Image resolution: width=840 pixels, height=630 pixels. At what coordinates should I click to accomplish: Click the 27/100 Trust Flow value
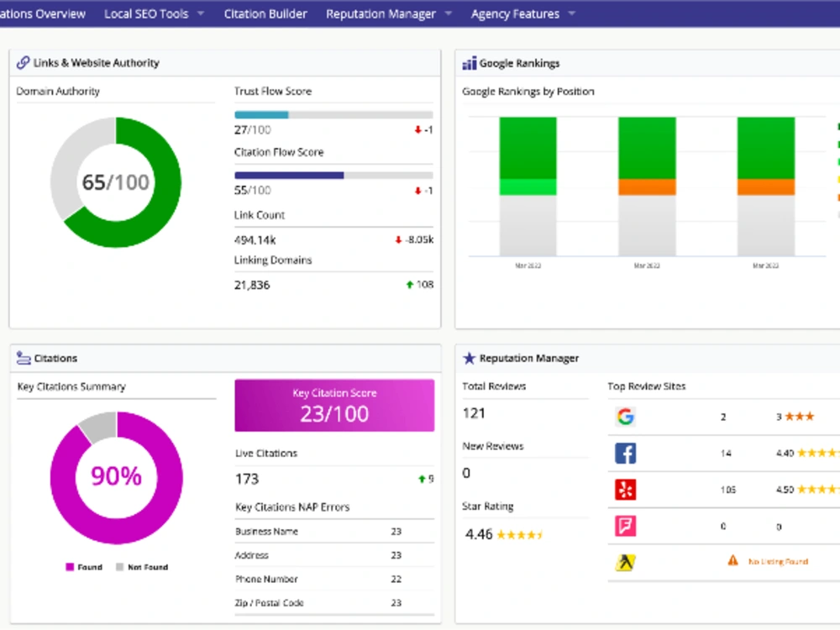[252, 129]
